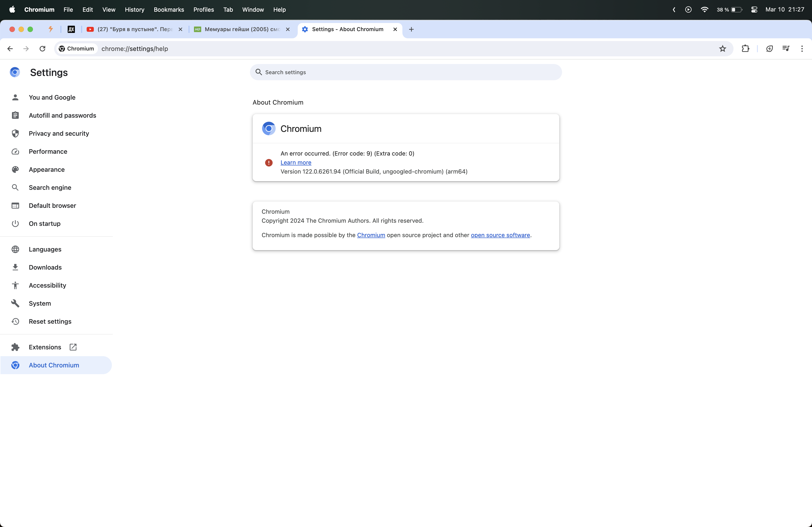Expand hidden menu bar items chevron
The height and width of the screenshot is (527, 812).
click(x=674, y=9)
